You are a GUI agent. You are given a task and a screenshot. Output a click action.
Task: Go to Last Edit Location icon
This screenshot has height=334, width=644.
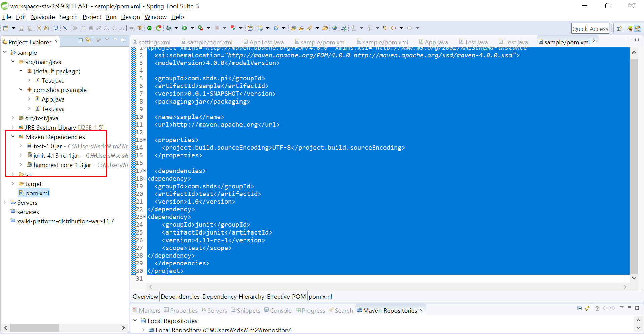point(385,28)
